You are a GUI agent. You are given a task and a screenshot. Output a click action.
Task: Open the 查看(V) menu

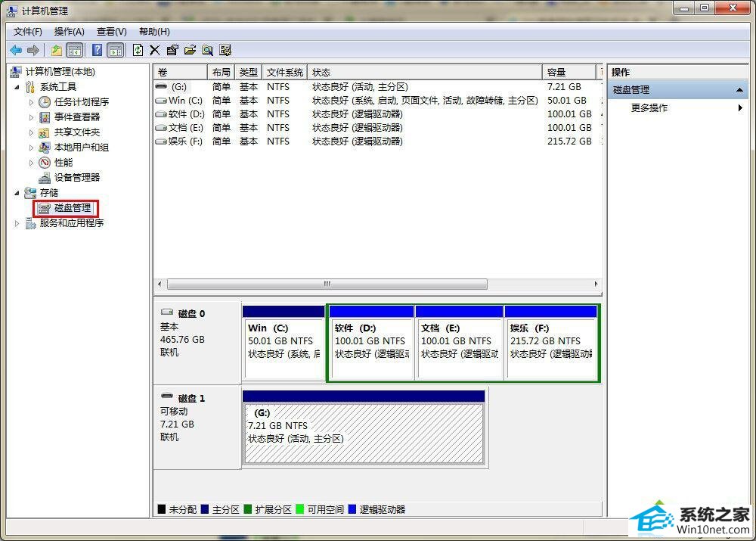[111, 32]
